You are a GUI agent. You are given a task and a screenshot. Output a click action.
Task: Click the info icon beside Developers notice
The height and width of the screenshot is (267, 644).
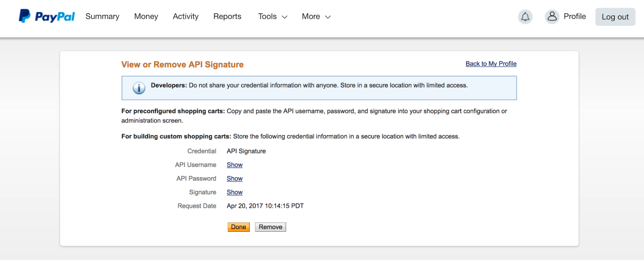point(139,88)
